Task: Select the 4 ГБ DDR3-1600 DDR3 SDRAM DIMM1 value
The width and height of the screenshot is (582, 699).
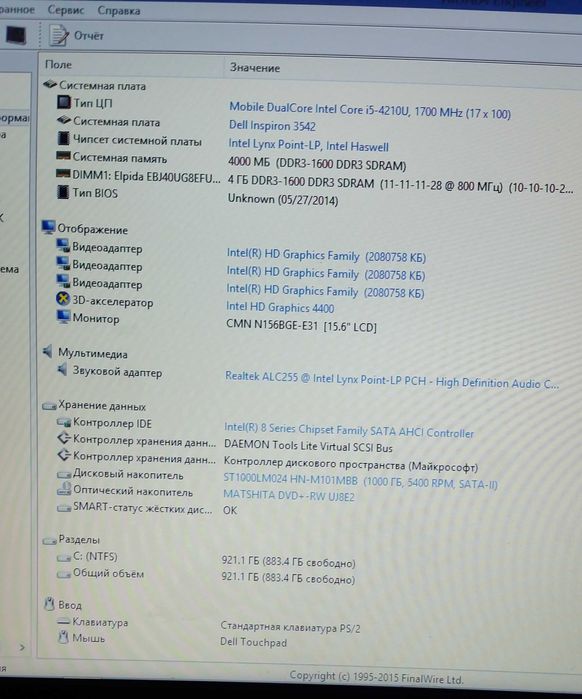Action: [401, 185]
